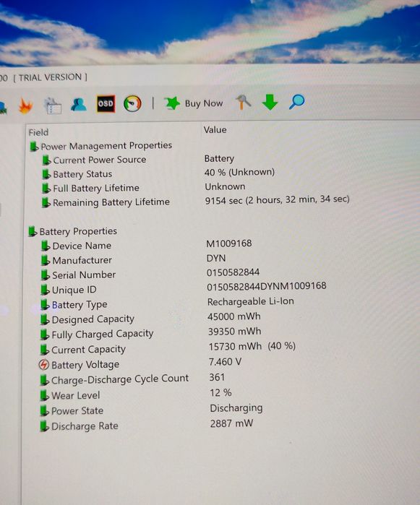Click the Buy Now label
The width and height of the screenshot is (420, 505).
coord(204,103)
